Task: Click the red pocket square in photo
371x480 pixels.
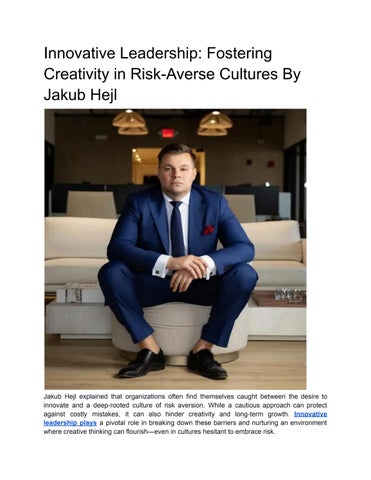Action: [x=209, y=229]
